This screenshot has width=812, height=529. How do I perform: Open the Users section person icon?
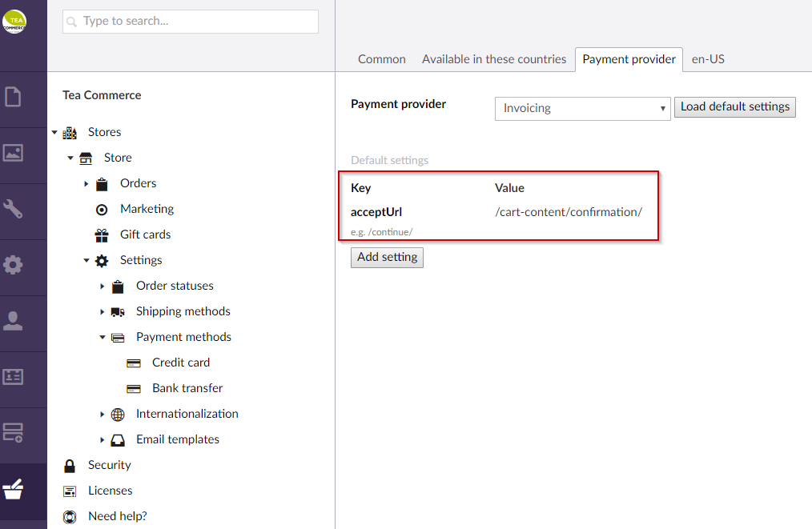click(13, 321)
